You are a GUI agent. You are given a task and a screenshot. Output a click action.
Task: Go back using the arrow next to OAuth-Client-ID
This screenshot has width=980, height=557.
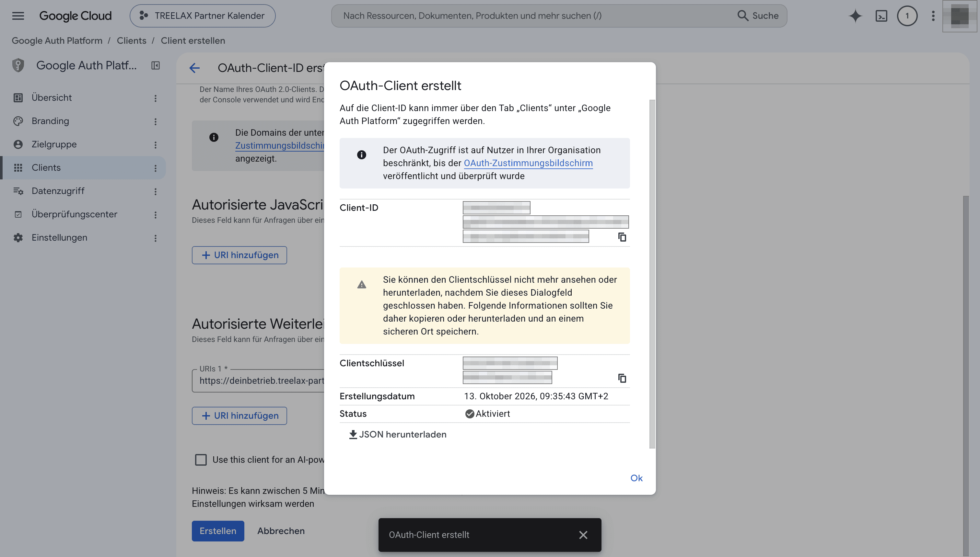point(194,68)
